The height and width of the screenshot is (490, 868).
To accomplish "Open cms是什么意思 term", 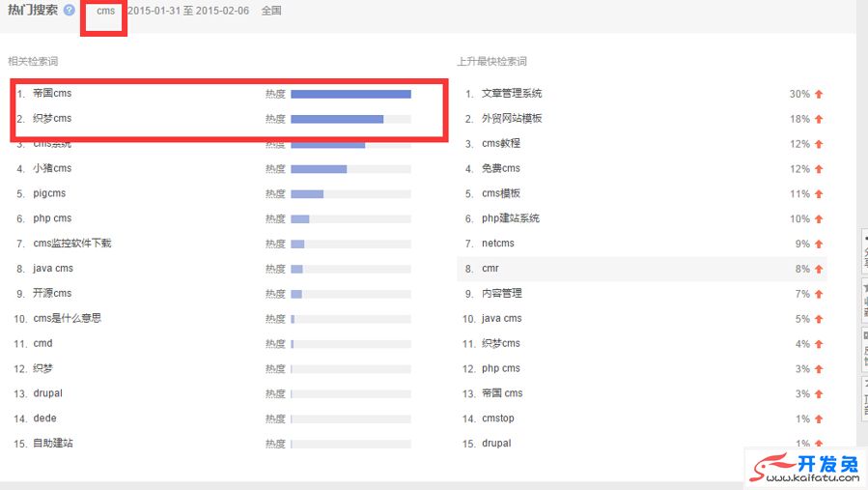I will coord(67,318).
